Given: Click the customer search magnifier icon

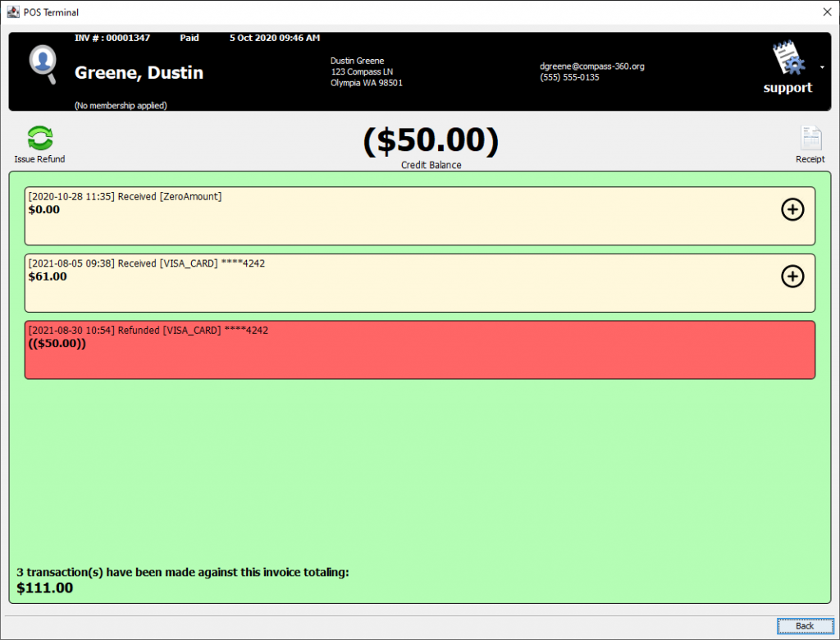Looking at the screenshot, I should pyautogui.click(x=43, y=65).
